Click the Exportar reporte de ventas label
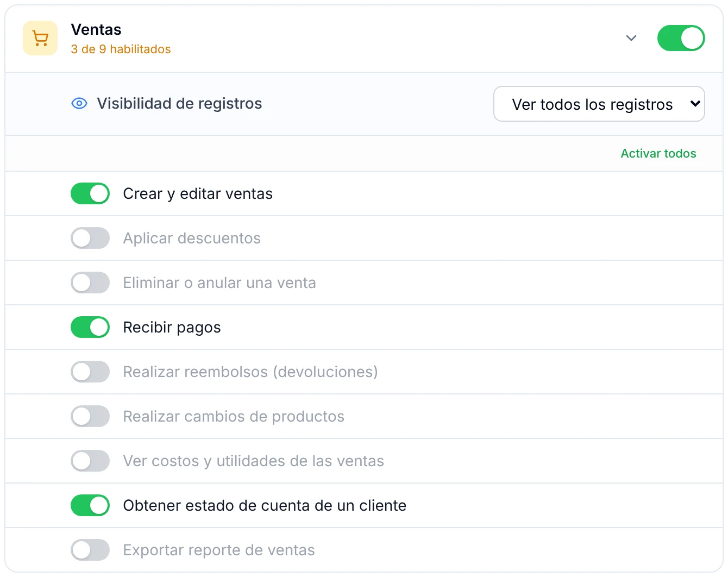This screenshot has height=577, width=728. pos(219,550)
